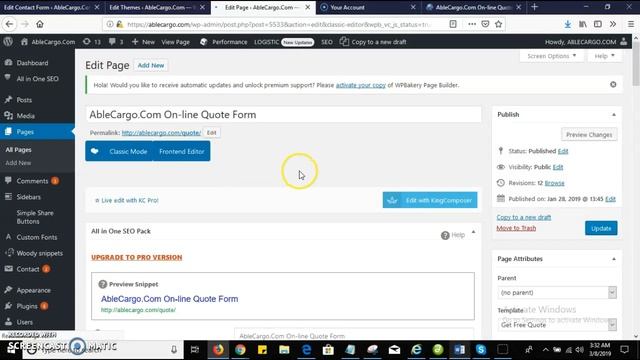Show more toolbar items with chevron
Image resolution: width=640 pixels, height=360 pixels.
[613, 24]
